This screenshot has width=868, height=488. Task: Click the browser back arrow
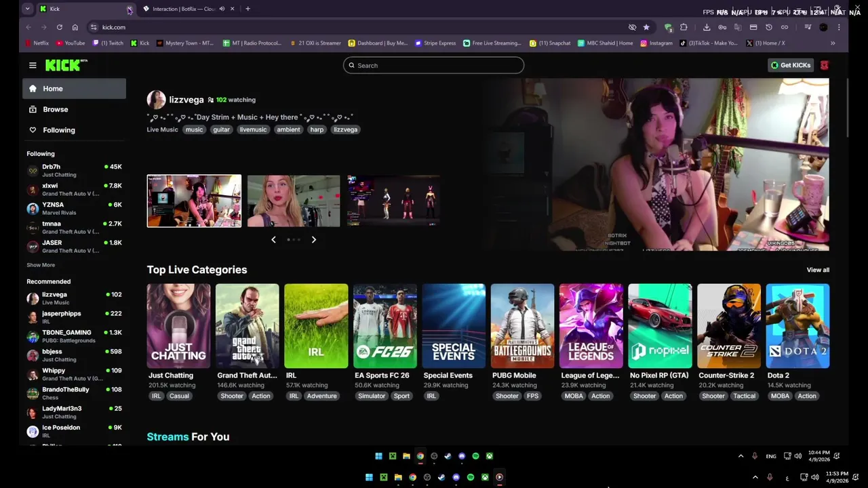[x=28, y=27]
